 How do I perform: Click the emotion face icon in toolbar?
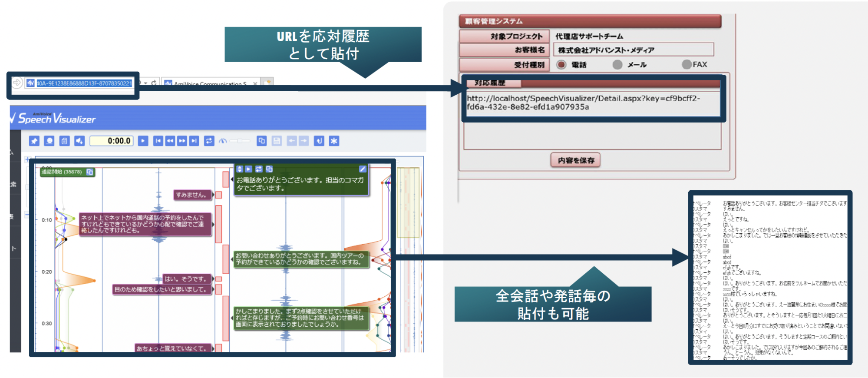pos(50,141)
